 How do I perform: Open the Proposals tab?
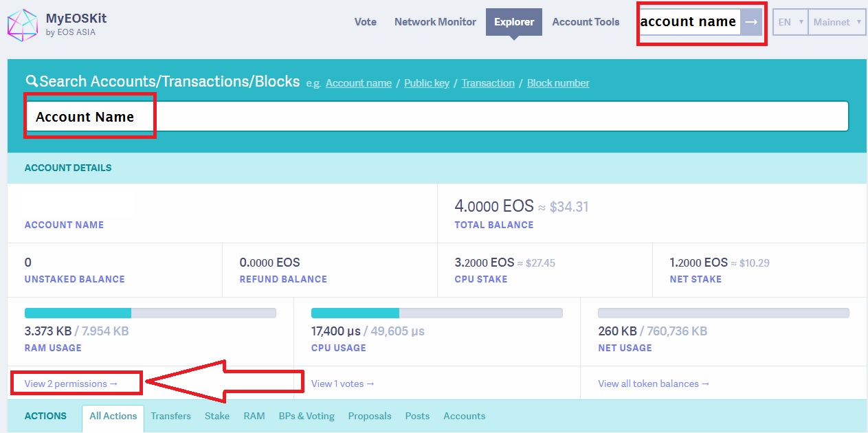(370, 416)
